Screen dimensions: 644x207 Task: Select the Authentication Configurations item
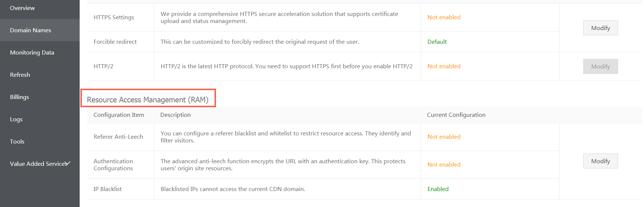pyautogui.click(x=113, y=165)
